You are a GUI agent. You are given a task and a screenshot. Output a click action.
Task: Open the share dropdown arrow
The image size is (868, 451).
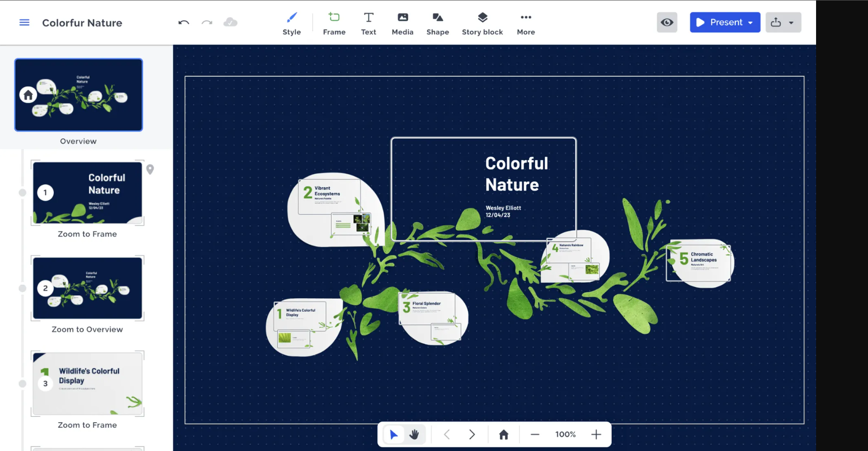click(x=791, y=23)
